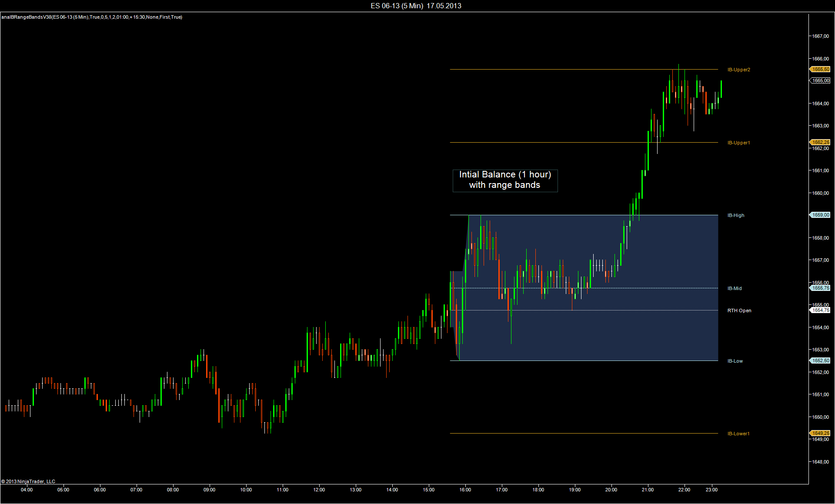Click the 1652,50 IB-Low price marker
The image size is (835, 504).
tap(820, 360)
